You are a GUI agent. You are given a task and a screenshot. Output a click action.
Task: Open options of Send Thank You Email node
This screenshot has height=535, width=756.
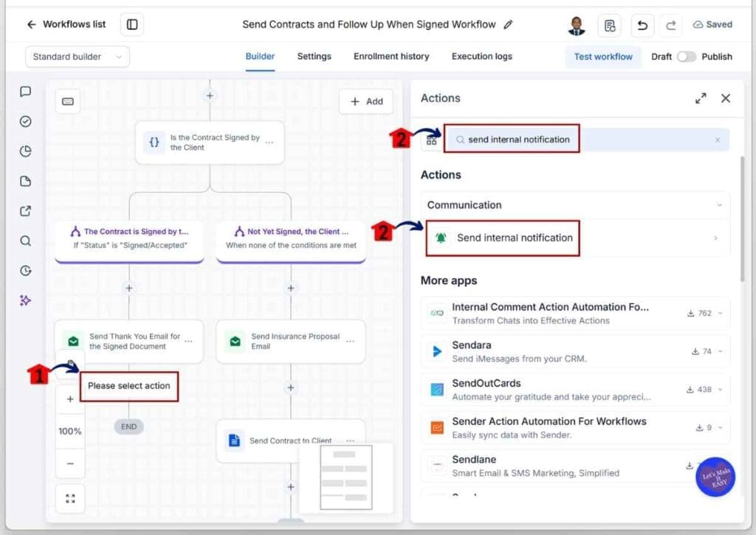pos(188,341)
